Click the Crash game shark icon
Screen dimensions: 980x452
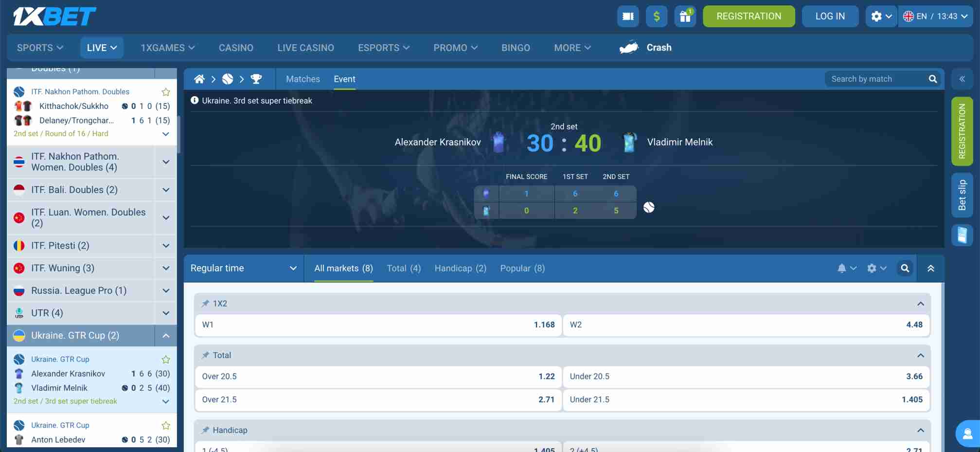click(x=628, y=47)
